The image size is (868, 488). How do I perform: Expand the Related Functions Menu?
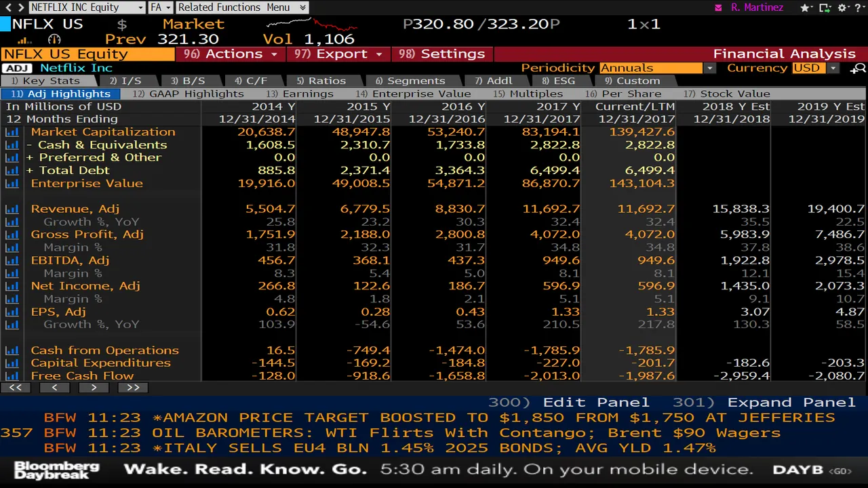point(241,7)
